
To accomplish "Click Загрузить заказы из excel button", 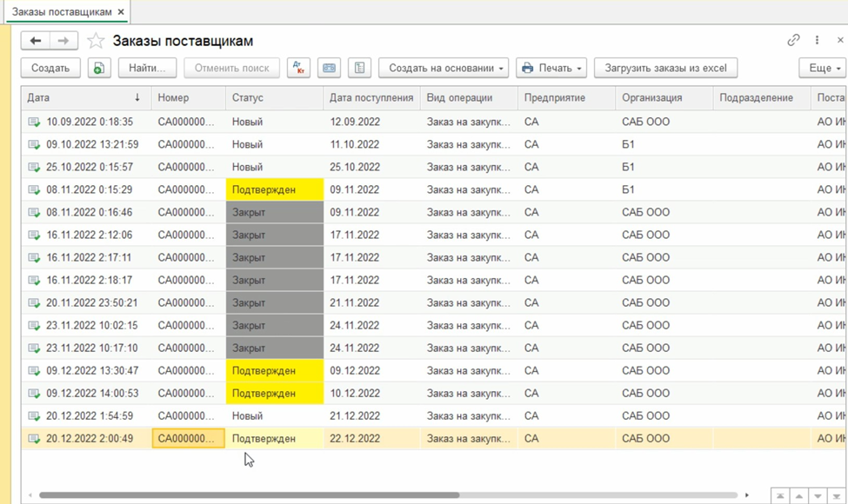I will [x=665, y=68].
